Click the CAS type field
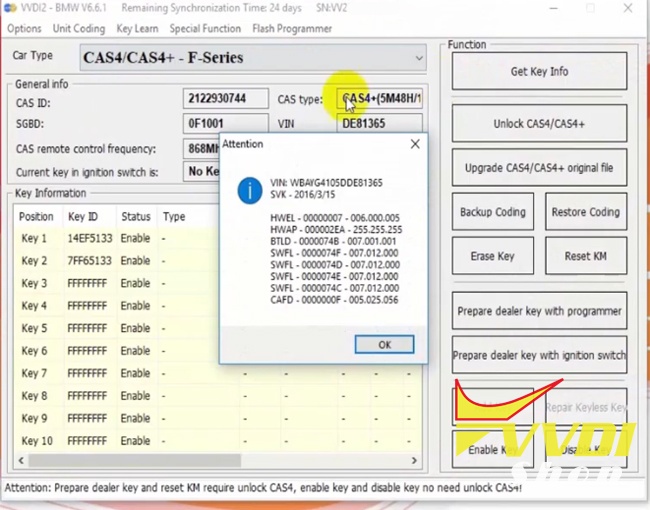The image size is (650, 510). click(x=380, y=99)
